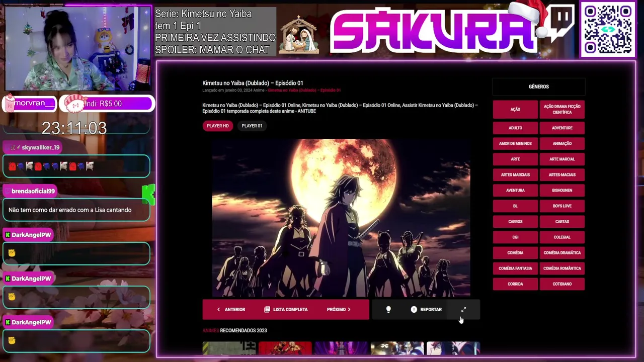Click the ANIMES RECOMENDADOS 2023 heading
The width and height of the screenshot is (644, 362).
tap(234, 331)
